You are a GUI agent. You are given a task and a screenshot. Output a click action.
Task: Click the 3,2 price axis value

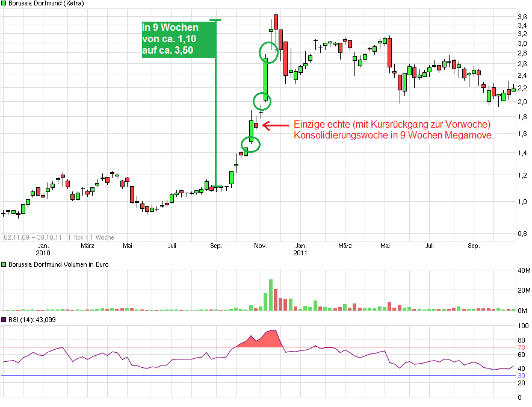point(522,34)
